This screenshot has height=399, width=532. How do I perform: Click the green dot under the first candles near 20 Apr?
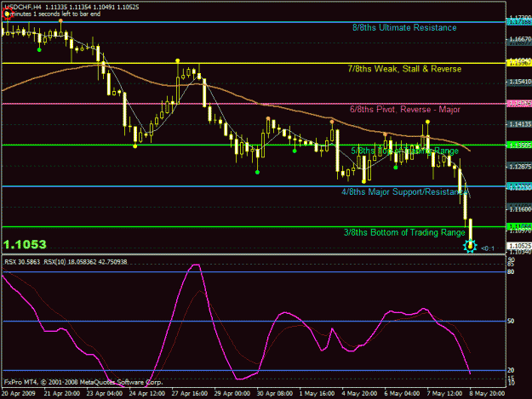tap(39, 50)
